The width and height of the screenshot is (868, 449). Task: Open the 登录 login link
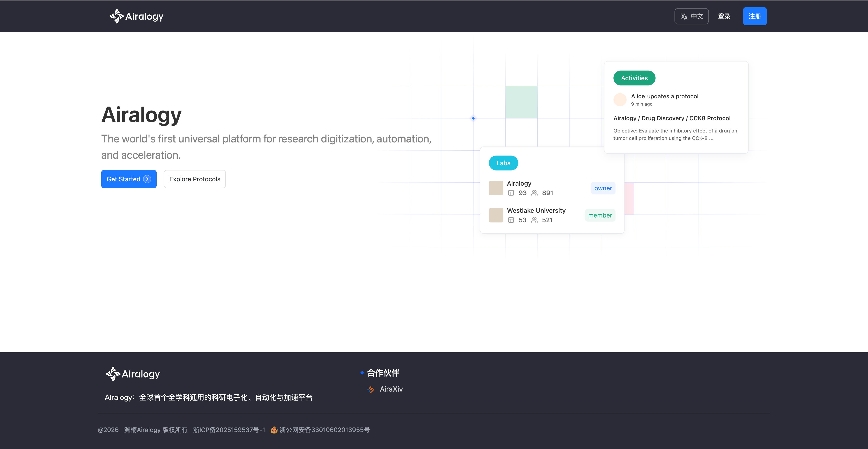click(724, 16)
